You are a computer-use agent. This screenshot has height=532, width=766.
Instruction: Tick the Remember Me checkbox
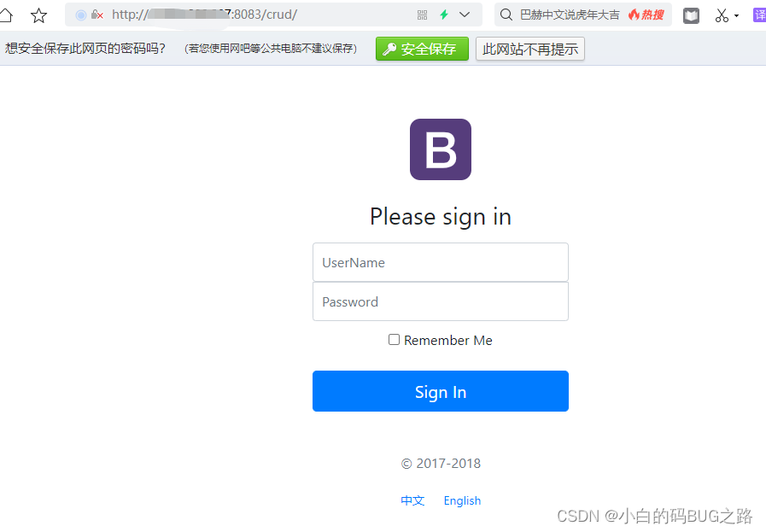point(394,340)
